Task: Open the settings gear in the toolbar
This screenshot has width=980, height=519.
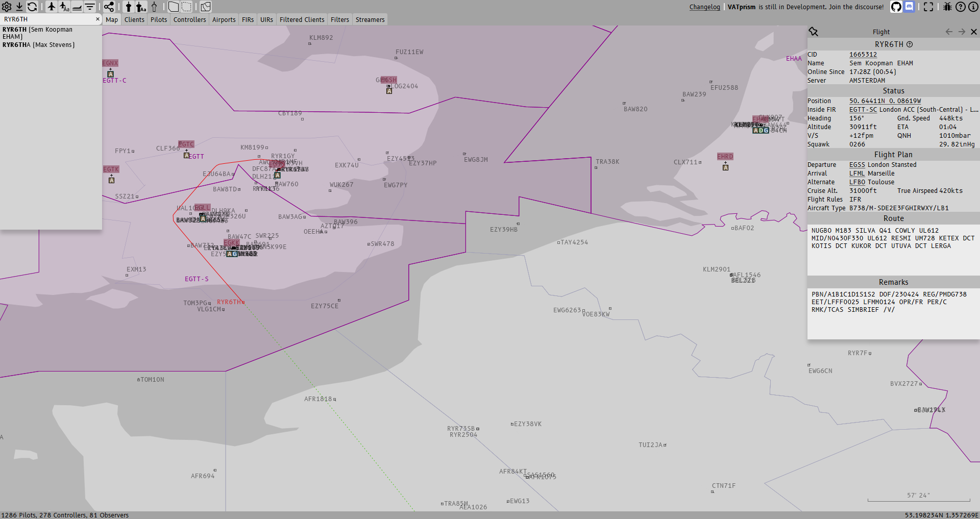Action: click(7, 7)
